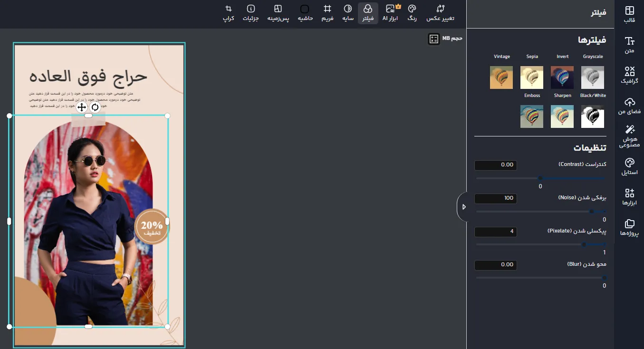
Task: Click the woman's photo in the poster
Action: [88, 223]
